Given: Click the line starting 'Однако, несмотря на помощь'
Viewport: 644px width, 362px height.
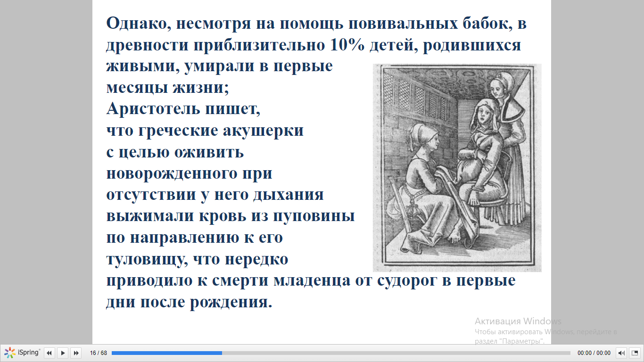Looking at the screenshot, I should [x=316, y=24].
